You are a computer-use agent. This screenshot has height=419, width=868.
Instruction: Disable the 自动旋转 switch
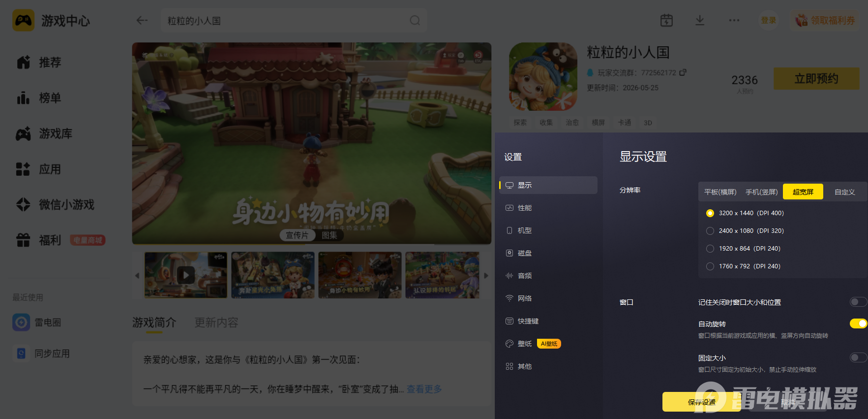[x=858, y=323]
